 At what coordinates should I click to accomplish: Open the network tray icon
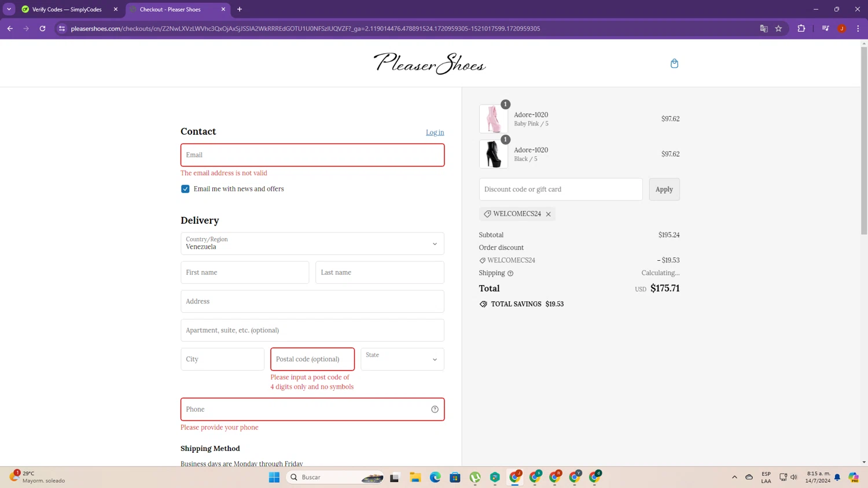click(x=783, y=477)
